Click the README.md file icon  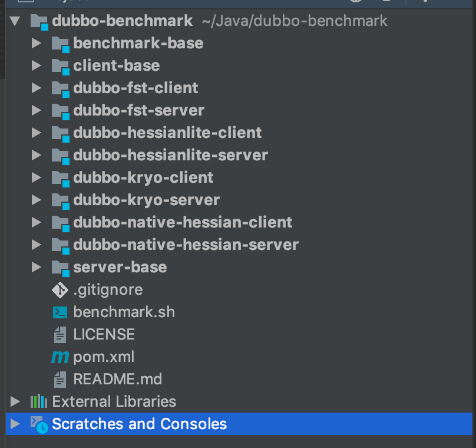60,379
